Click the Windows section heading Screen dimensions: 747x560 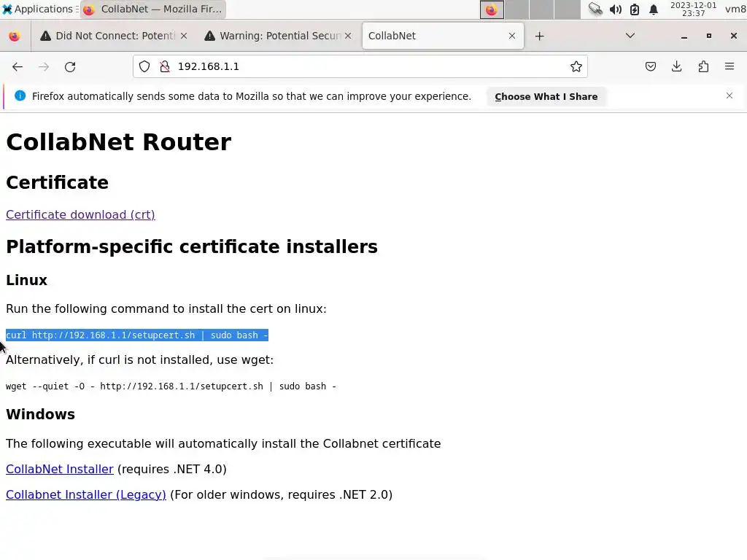click(x=41, y=414)
